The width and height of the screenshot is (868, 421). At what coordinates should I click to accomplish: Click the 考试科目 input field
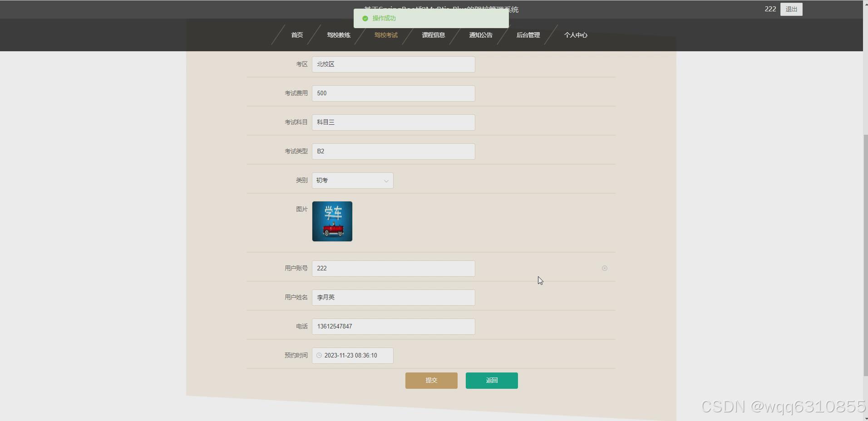(394, 122)
